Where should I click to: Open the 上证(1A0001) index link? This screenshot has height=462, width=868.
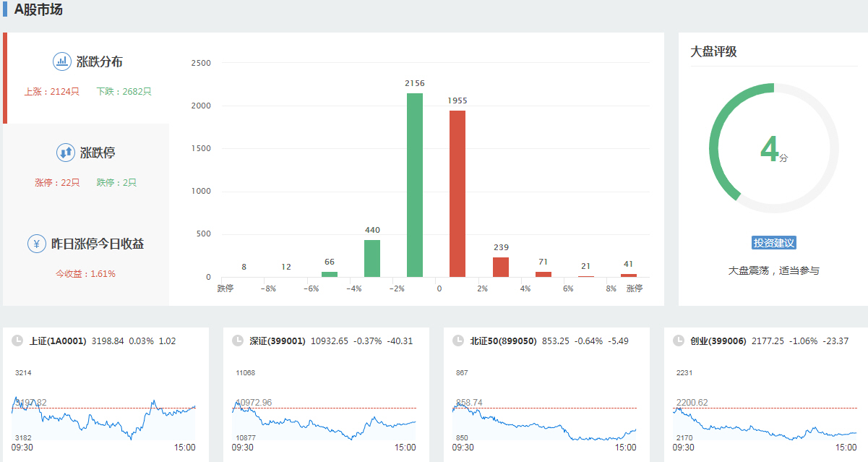click(58, 341)
